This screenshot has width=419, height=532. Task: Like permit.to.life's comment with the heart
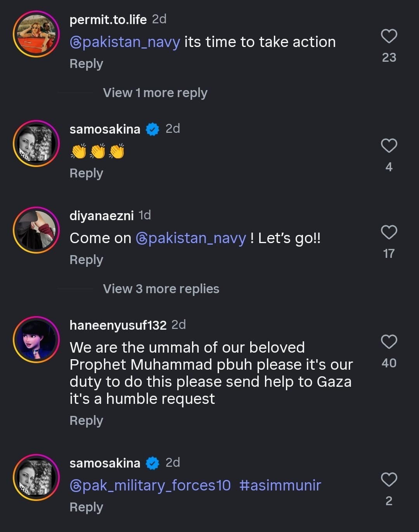(x=389, y=36)
